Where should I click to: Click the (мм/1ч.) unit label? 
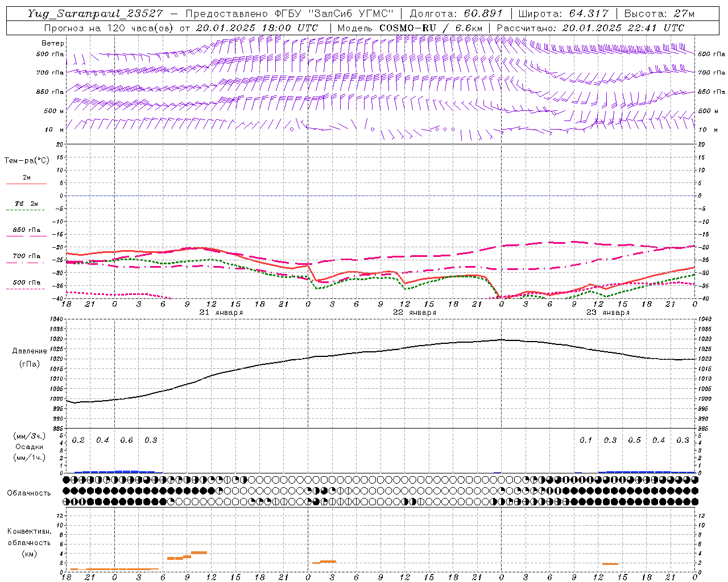[30, 458]
